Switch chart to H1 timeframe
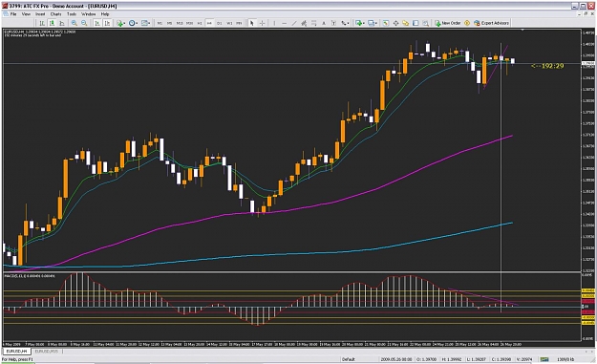Image resolution: width=597 pixels, height=364 pixels. click(x=200, y=23)
